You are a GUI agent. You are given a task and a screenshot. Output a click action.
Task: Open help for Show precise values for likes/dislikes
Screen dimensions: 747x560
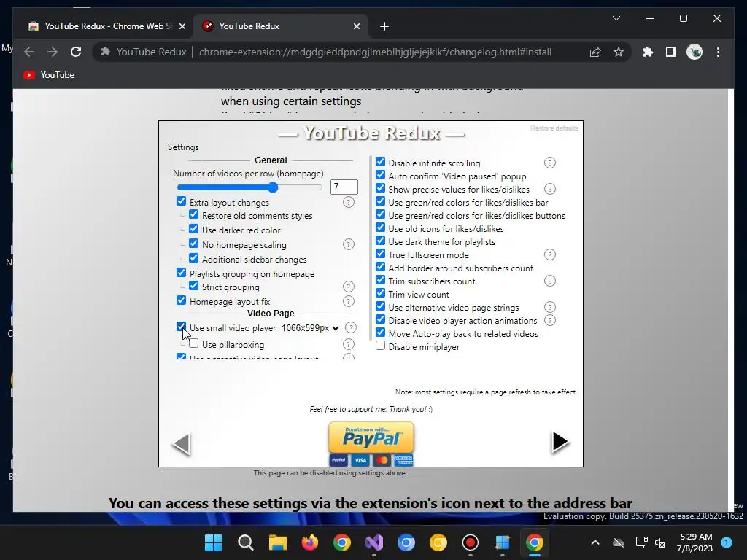click(x=550, y=189)
